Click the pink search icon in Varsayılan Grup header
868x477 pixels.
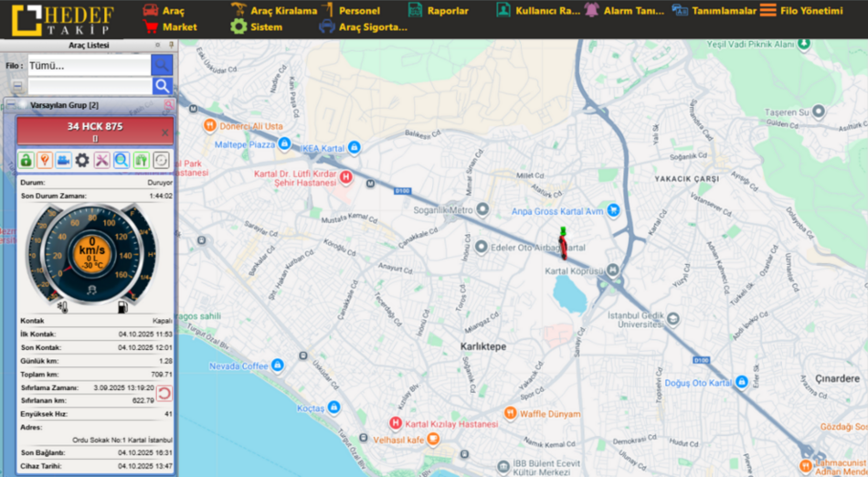tap(168, 105)
